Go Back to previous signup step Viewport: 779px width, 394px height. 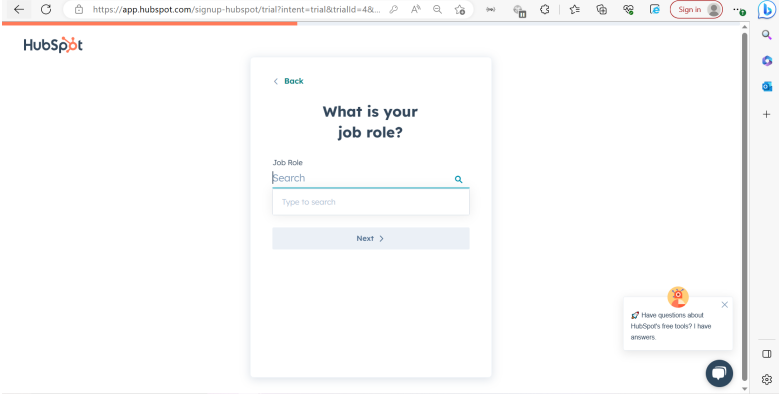(288, 81)
